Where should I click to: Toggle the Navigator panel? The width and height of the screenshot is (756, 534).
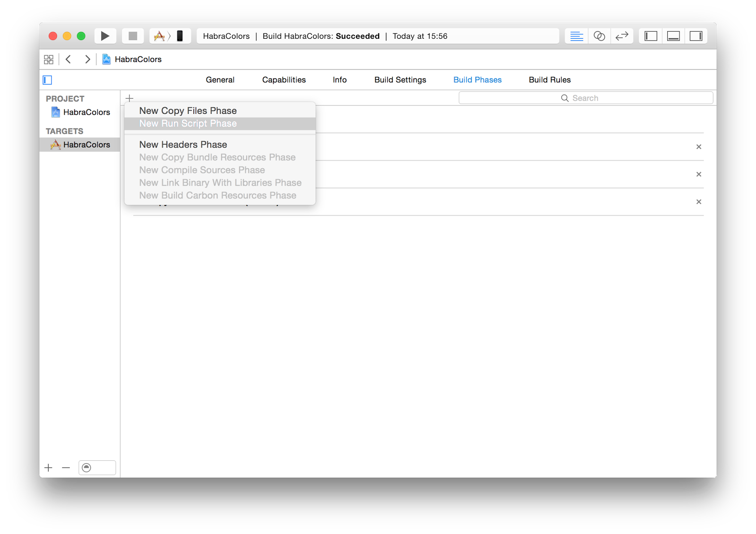click(651, 36)
